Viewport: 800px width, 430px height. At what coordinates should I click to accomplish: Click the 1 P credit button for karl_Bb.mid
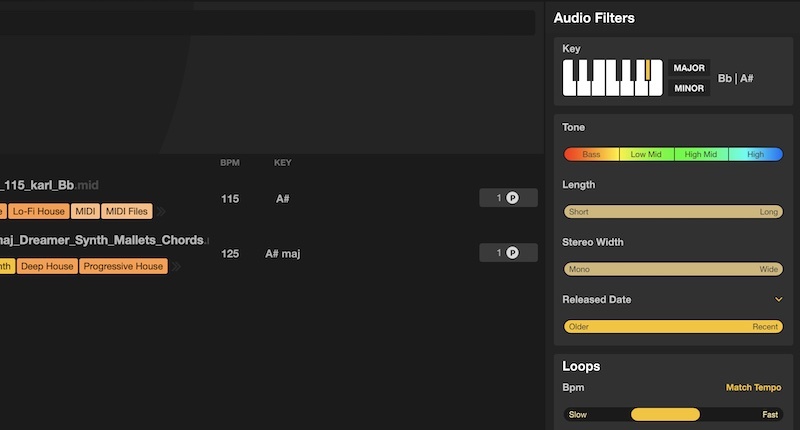coord(508,198)
